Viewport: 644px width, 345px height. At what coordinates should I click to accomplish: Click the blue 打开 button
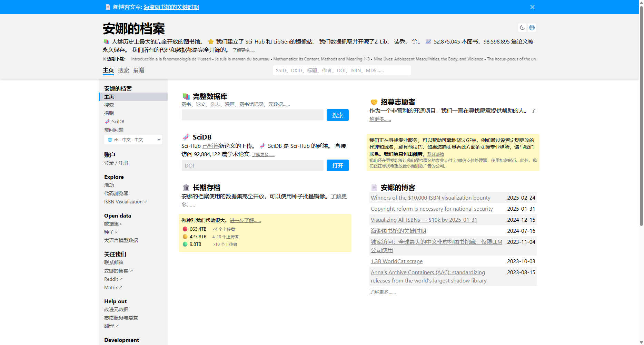[x=338, y=165]
